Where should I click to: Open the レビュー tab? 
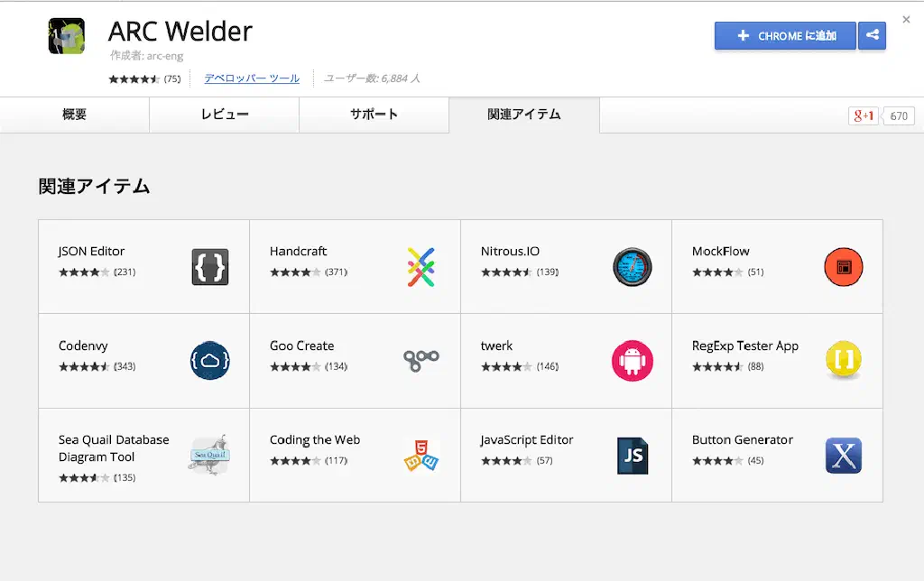tap(224, 115)
